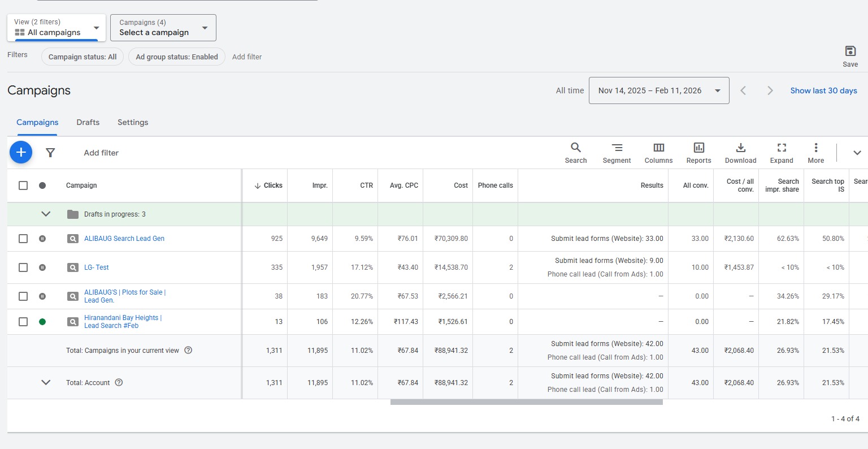Click Show last 30 days link

point(823,90)
